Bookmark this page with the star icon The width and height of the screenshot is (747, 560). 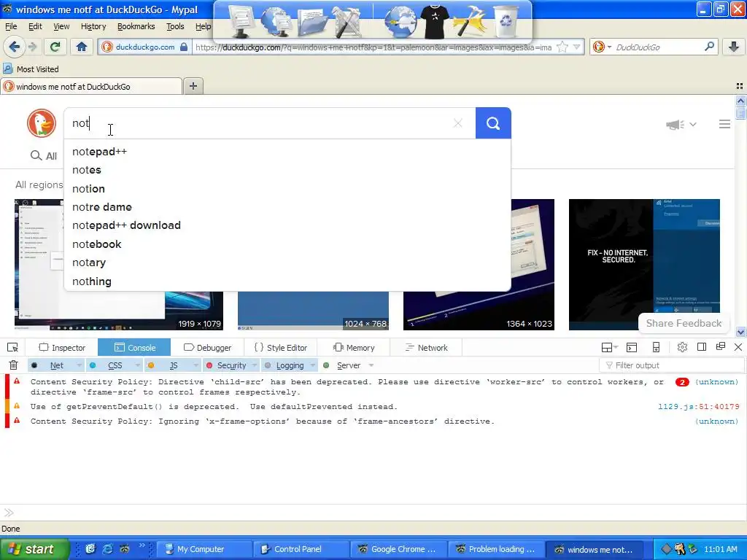pos(562,47)
